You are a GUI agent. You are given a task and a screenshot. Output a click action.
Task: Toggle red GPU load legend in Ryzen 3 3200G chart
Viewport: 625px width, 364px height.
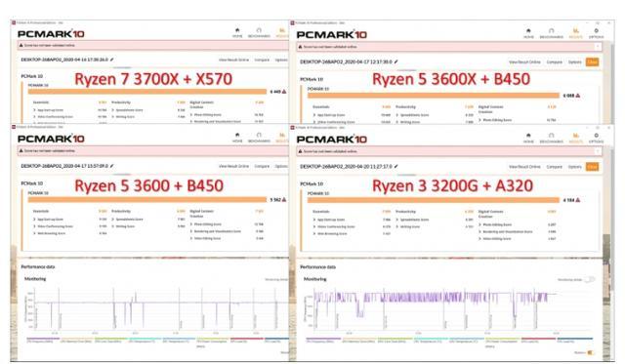pyautogui.click(x=538, y=341)
